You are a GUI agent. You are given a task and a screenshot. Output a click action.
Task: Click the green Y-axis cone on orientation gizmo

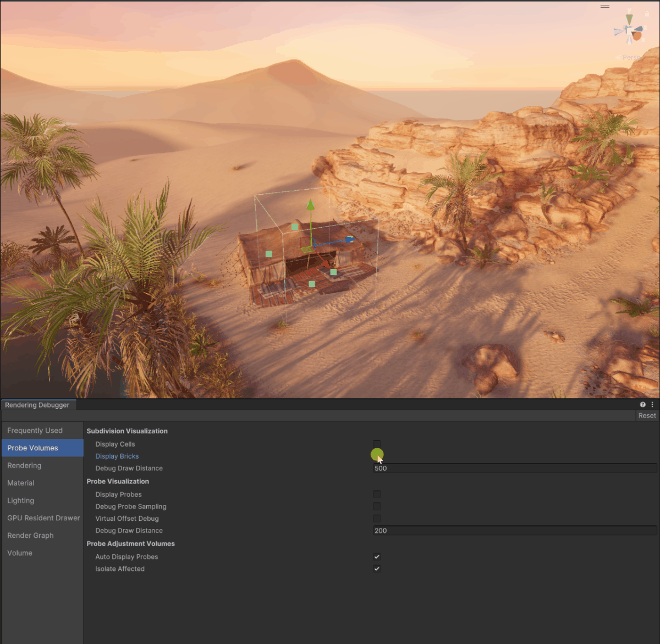629,20
